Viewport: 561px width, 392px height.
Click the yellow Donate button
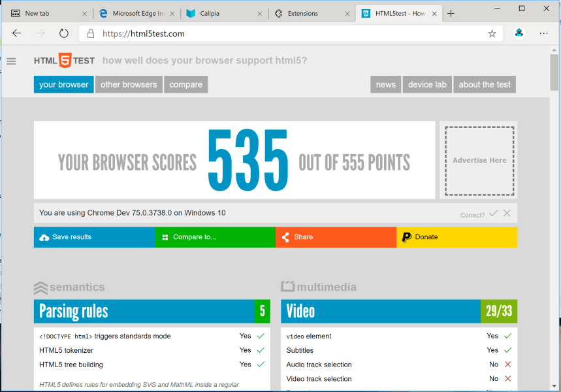(x=457, y=237)
